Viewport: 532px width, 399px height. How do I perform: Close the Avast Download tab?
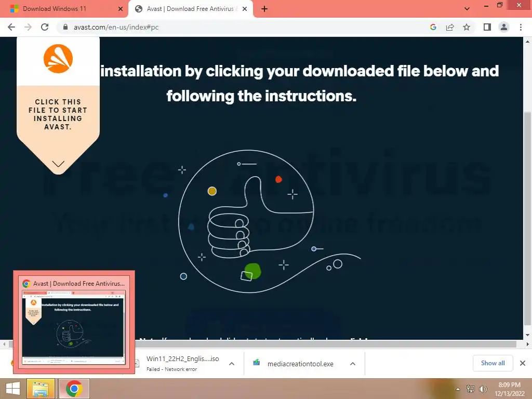245,9
